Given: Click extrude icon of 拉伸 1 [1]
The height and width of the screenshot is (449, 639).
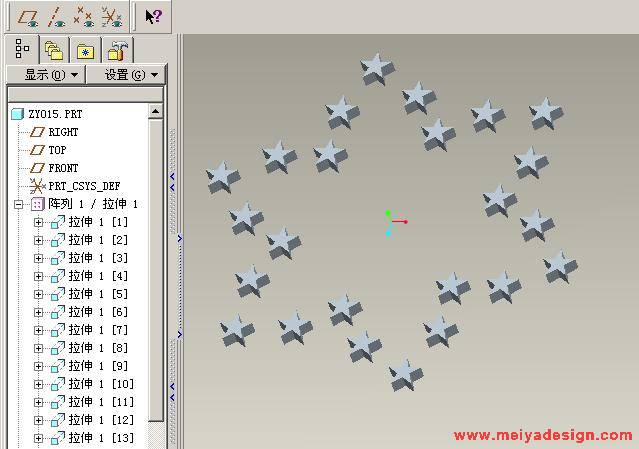Looking at the screenshot, I should pos(57,222).
